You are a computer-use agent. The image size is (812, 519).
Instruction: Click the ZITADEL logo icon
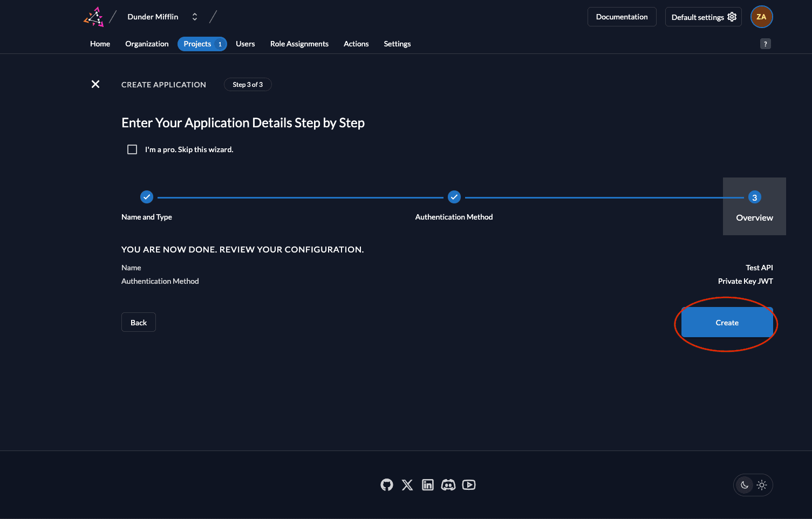94,17
